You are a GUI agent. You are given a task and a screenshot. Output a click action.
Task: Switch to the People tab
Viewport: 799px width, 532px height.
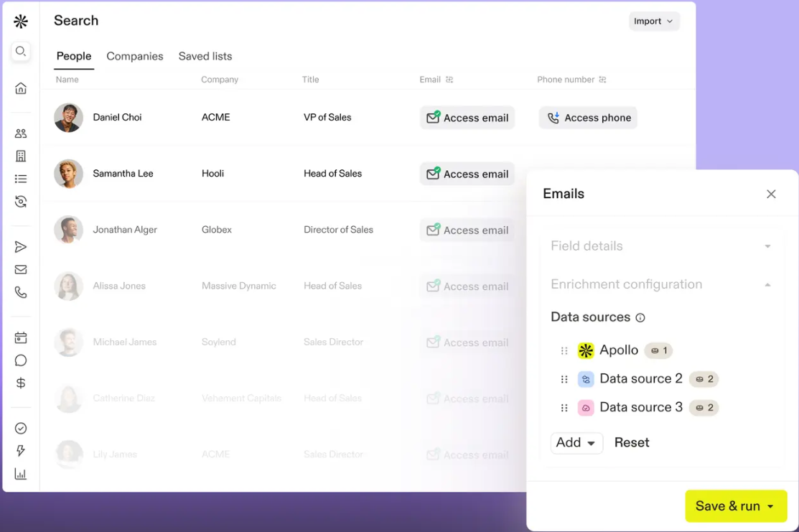click(x=74, y=56)
